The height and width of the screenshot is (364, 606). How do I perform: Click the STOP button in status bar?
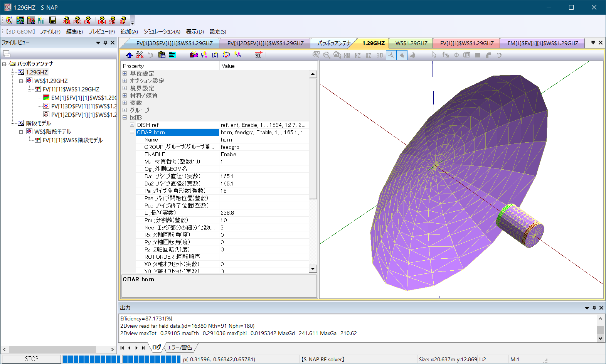32,359
